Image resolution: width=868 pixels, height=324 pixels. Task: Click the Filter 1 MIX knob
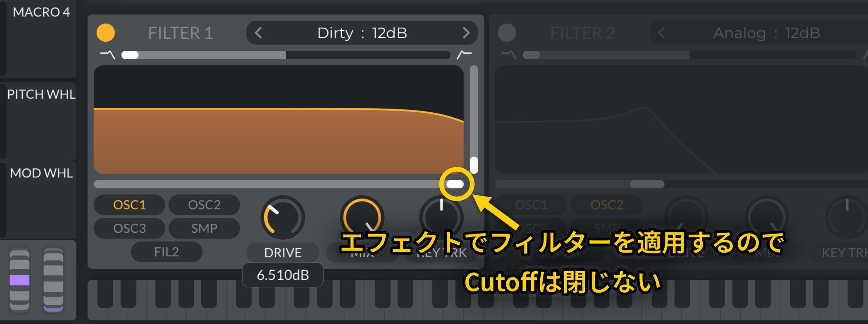(362, 218)
